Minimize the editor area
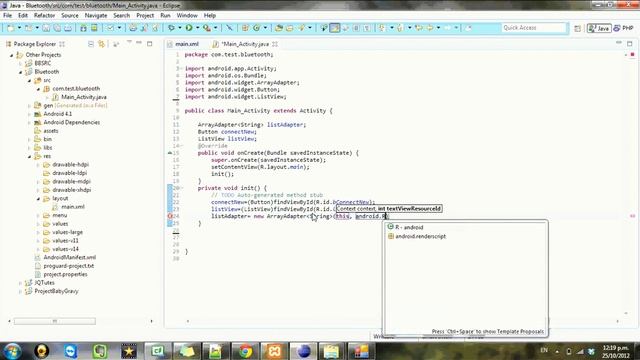 [x=619, y=43]
